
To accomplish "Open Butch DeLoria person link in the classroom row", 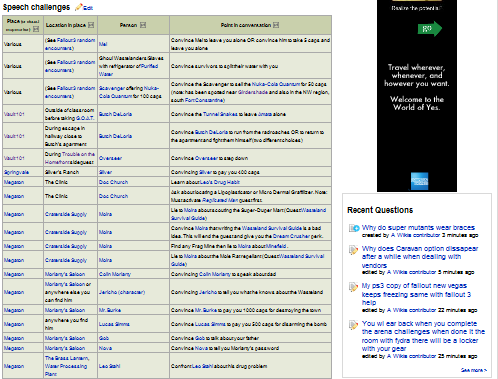I will coord(115,114).
